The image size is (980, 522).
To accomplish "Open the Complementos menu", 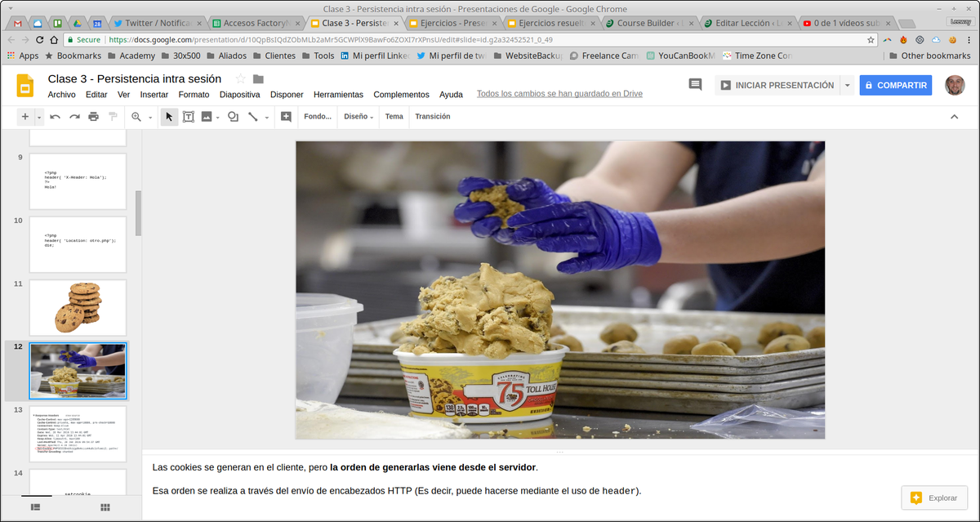I will click(401, 95).
